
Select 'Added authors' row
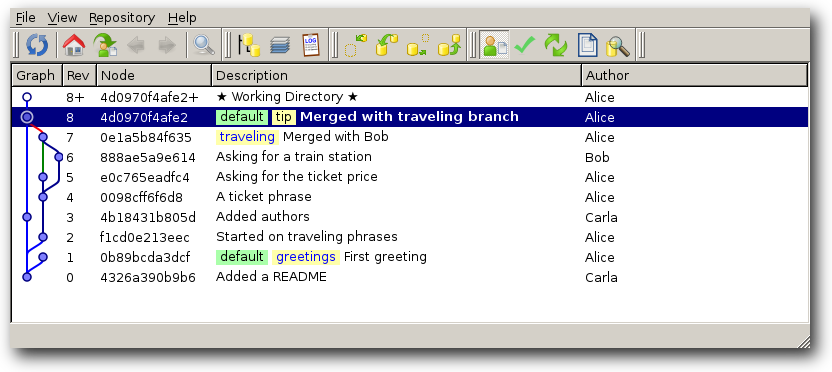click(410, 217)
